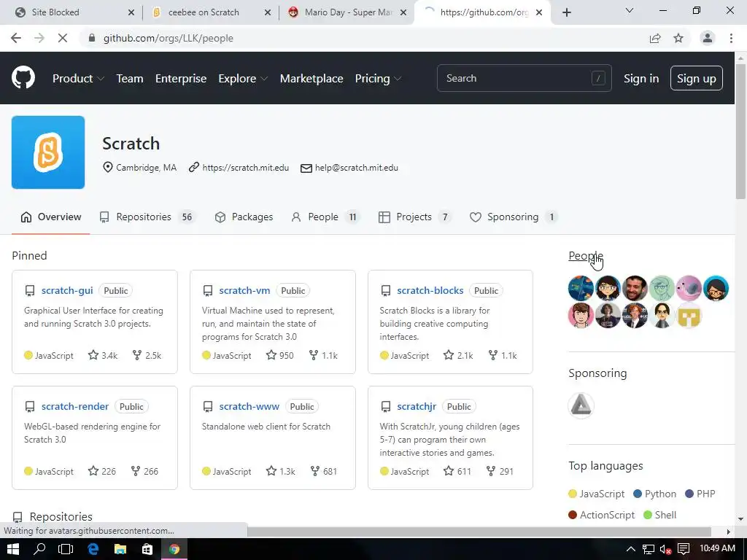Click the tab search chevron in title bar

[x=630, y=10]
